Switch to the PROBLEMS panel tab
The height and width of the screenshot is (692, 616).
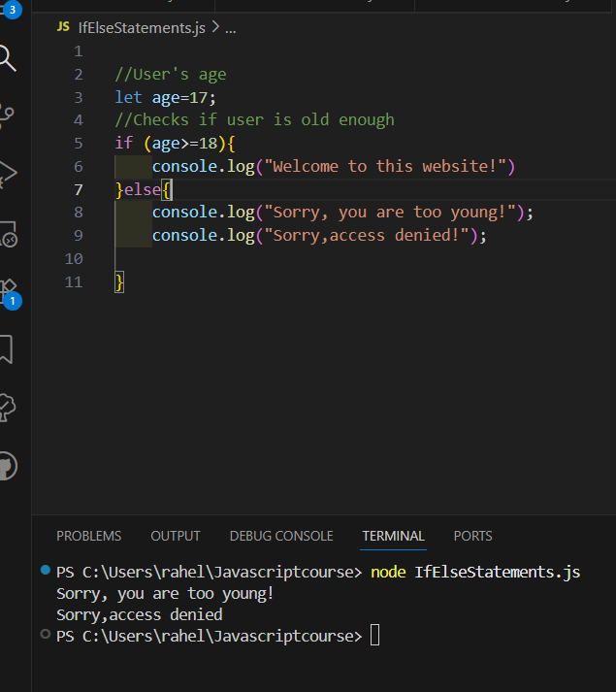[x=88, y=536]
